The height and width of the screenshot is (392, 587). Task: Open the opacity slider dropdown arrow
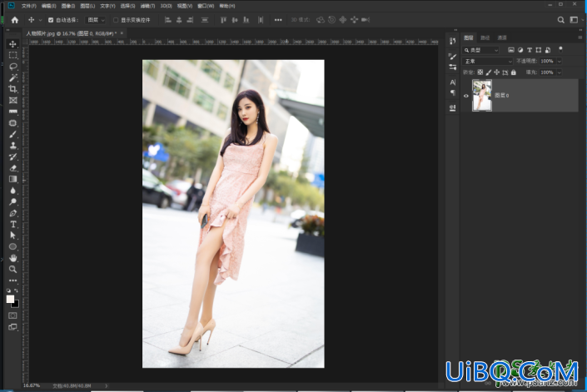560,61
